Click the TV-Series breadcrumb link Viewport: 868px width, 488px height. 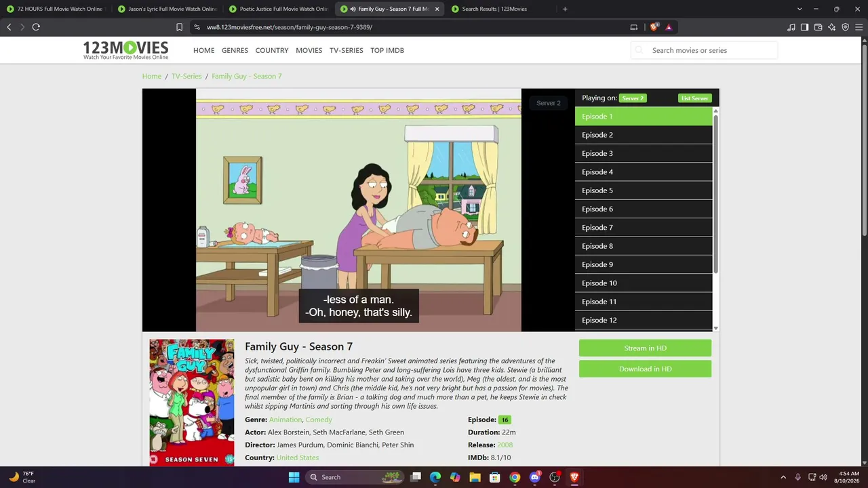(186, 76)
